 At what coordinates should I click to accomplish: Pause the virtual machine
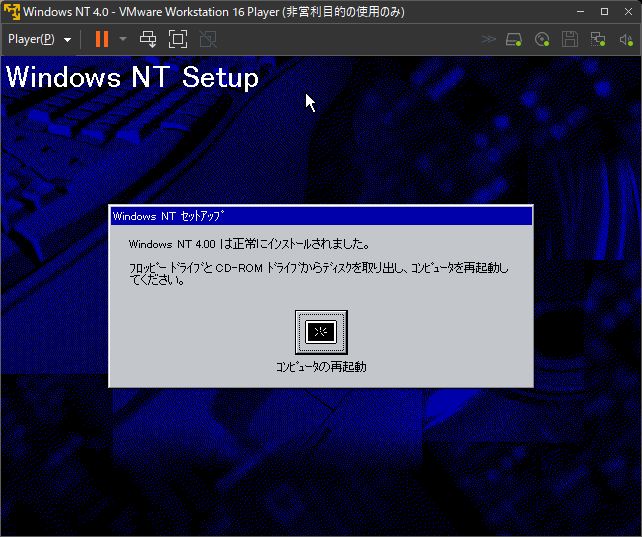click(x=102, y=39)
